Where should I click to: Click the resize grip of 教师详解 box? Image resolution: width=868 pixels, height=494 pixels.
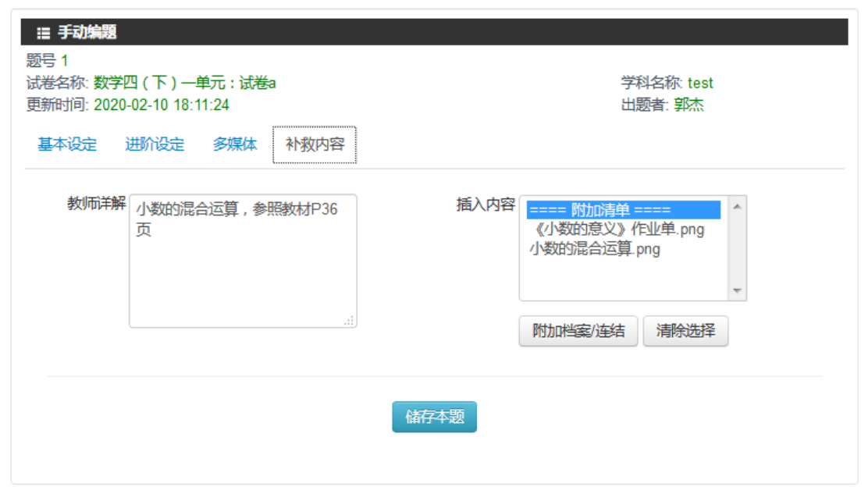[349, 320]
